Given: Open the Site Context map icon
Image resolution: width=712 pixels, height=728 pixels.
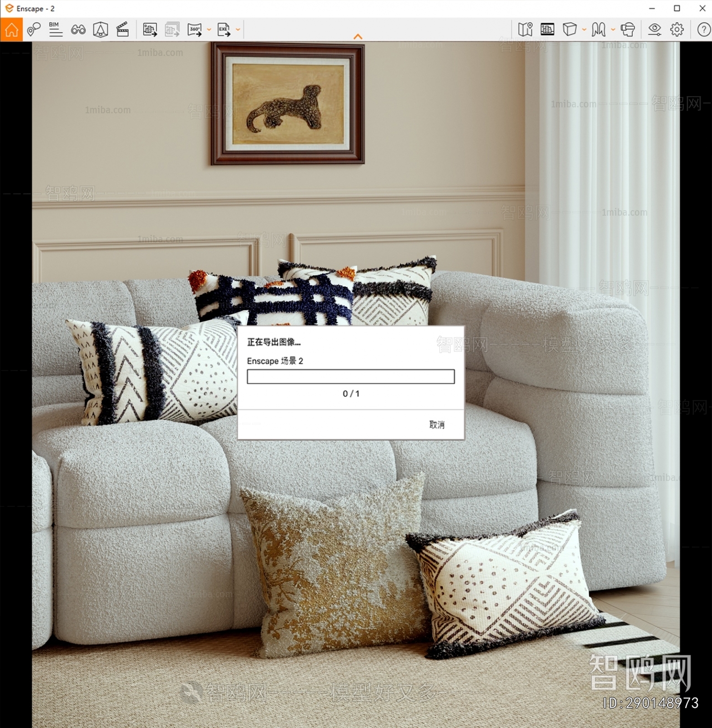Looking at the screenshot, I should (525, 30).
